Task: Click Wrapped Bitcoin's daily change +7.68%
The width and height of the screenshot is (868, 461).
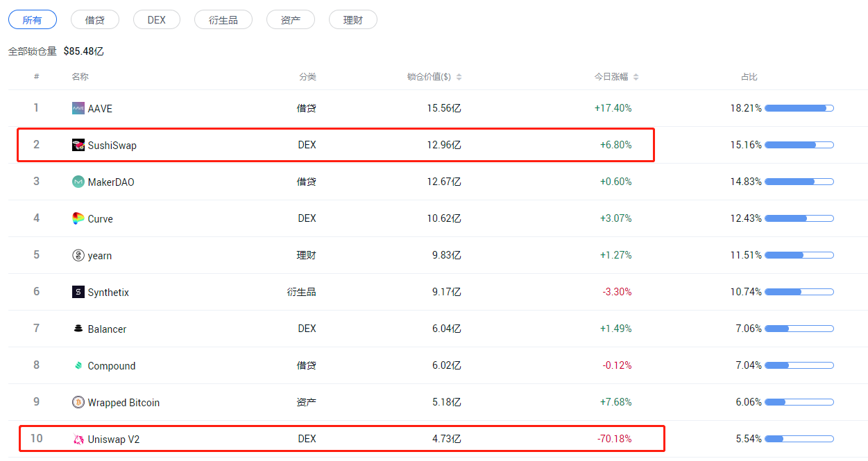Action: [x=616, y=402]
